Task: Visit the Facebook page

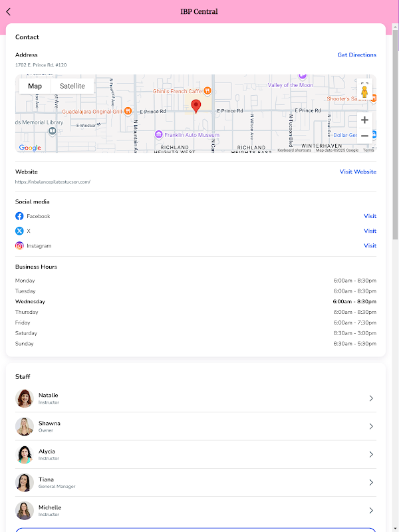Action: (370, 216)
